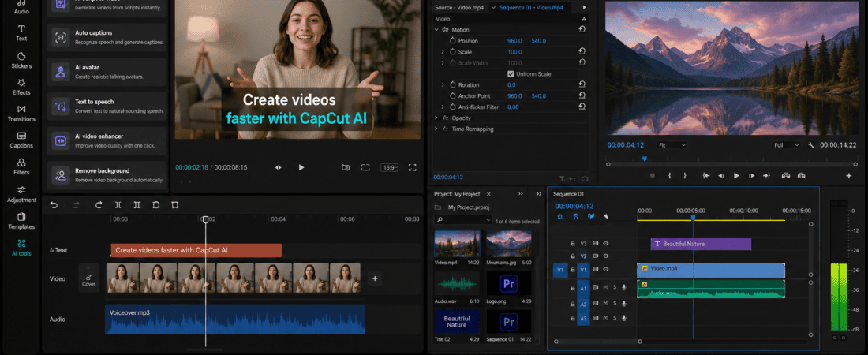Viewport: 868px width, 355px height.
Task: Expand the Time Remapping group
Action: point(437,129)
